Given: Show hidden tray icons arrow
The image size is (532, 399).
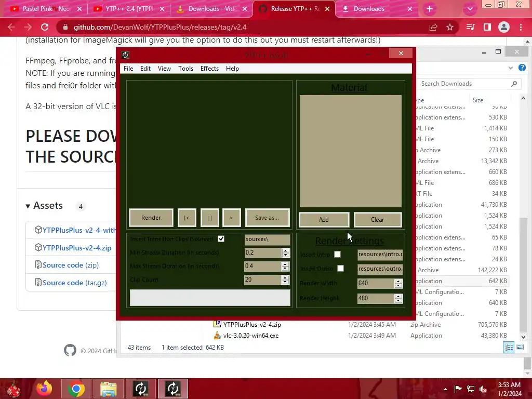Looking at the screenshot, I should click(445, 389).
